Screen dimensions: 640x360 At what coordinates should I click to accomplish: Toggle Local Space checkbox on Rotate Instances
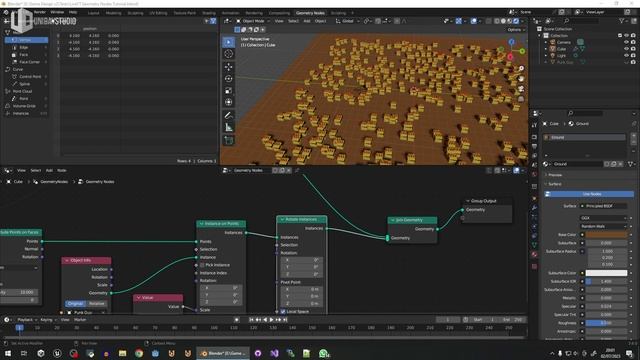(x=283, y=311)
